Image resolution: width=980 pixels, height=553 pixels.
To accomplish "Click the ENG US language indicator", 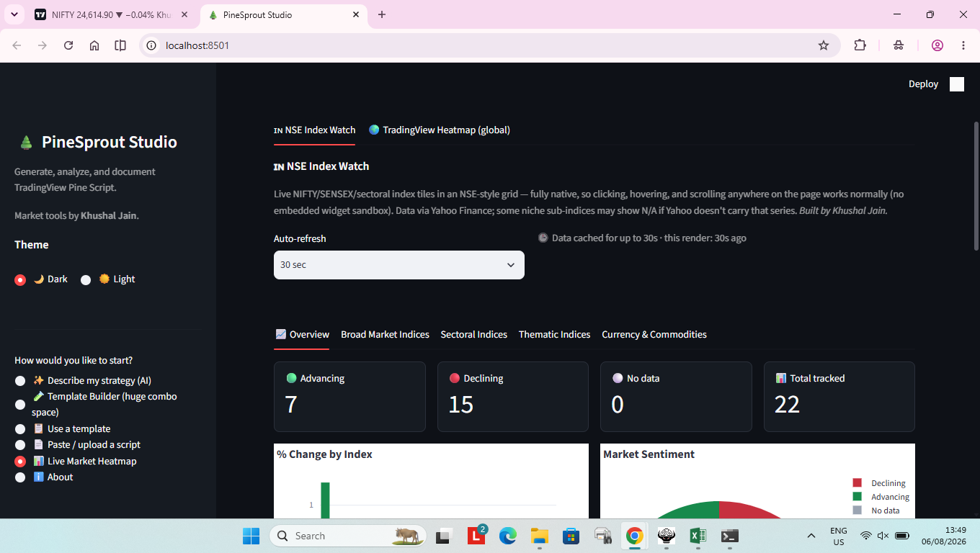I will coord(839,536).
